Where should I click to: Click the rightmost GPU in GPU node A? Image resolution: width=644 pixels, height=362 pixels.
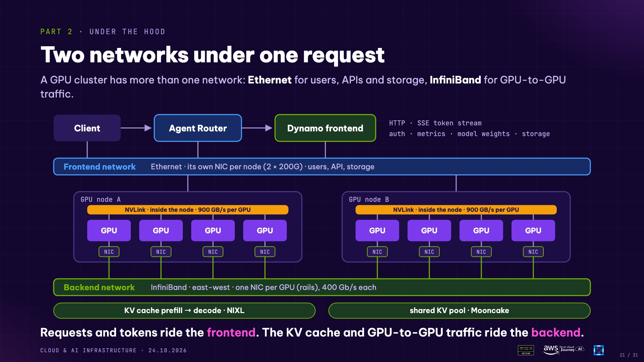(265, 231)
